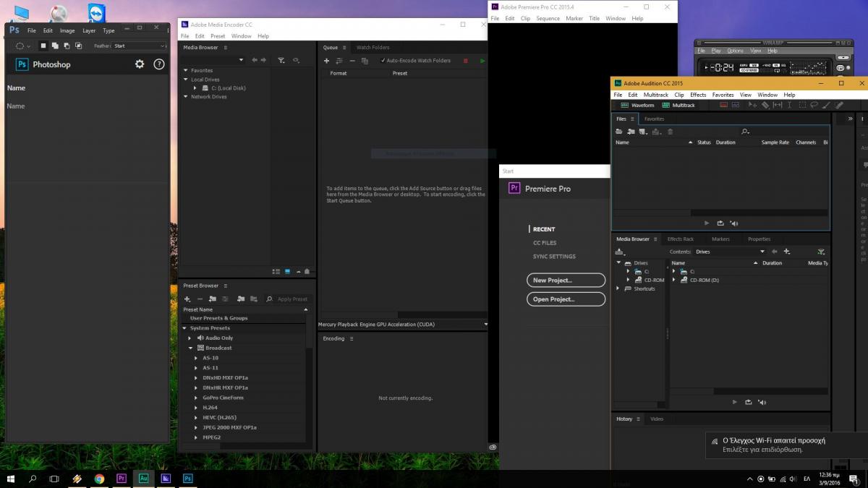Click the red Stop Queue button
The height and width of the screenshot is (488, 868).
[465, 61]
